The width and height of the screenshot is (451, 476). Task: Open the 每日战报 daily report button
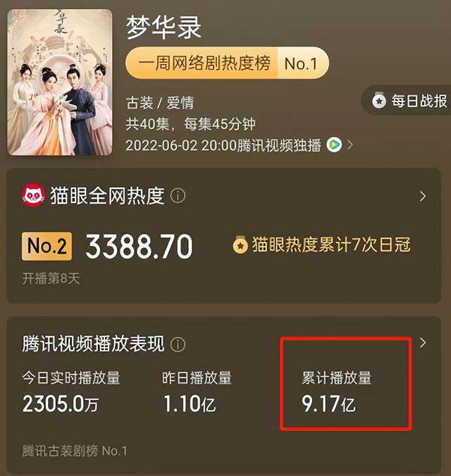pyautogui.click(x=406, y=100)
